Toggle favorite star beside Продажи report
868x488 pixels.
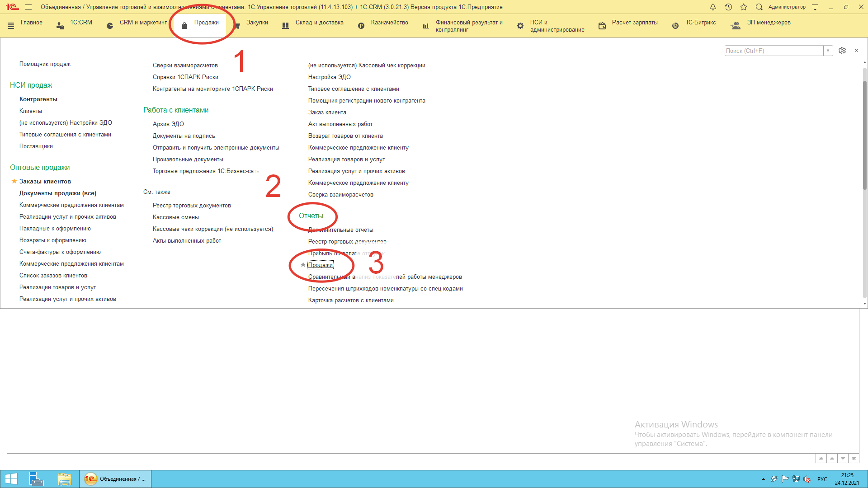click(303, 265)
